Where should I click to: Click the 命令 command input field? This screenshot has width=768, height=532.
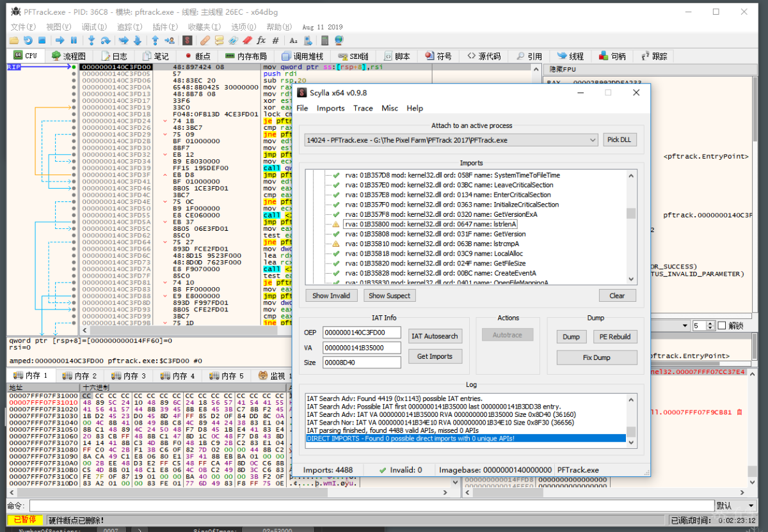[x=371, y=506]
